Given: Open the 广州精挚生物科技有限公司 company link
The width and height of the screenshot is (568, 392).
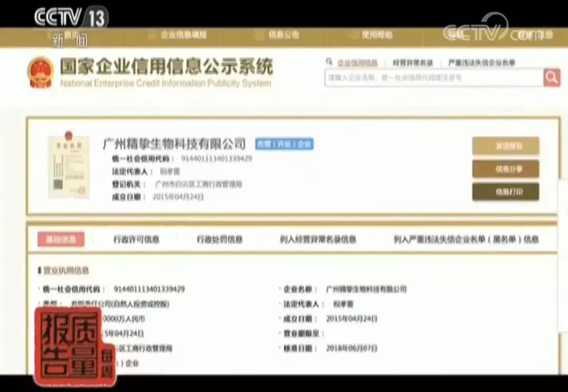Looking at the screenshot, I should click(174, 143).
